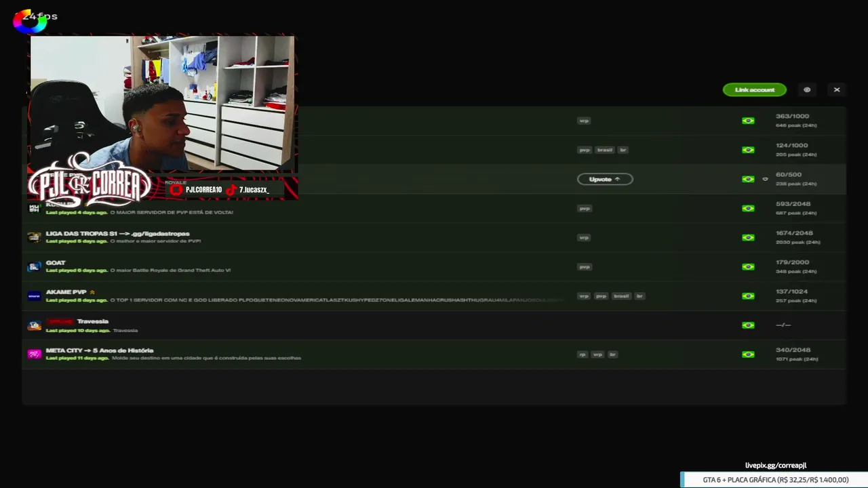Click the Brazil flag in the 363/1000 row
Screen dimensions: 868x488
748,121
